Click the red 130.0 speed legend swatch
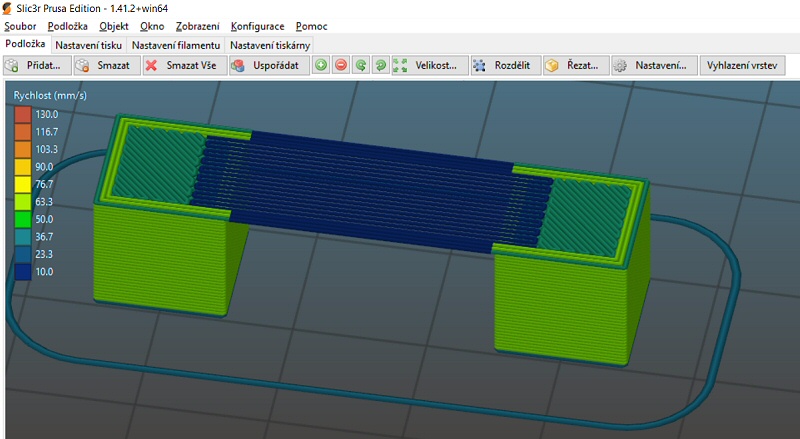Viewport: 800px width, 439px height. [22, 114]
